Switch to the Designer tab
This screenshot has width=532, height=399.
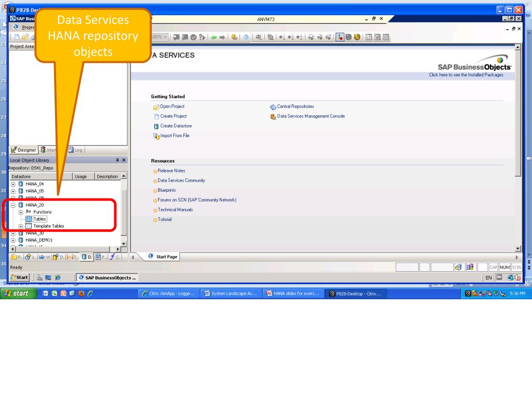pyautogui.click(x=23, y=150)
